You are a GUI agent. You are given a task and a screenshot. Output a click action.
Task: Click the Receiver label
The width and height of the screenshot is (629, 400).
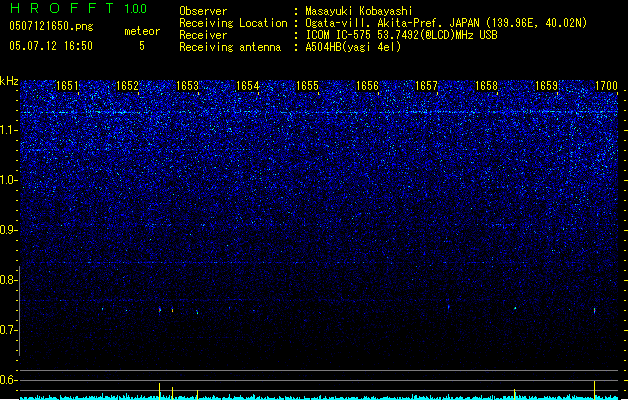[203, 35]
